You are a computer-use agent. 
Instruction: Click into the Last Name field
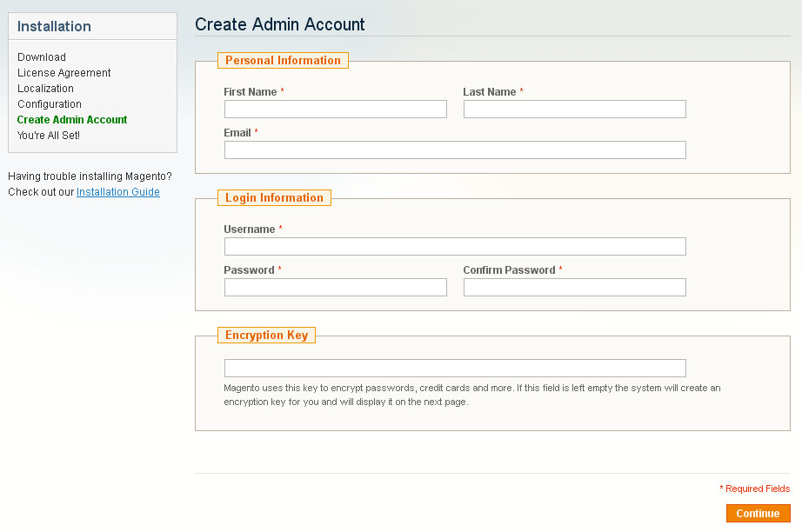pos(574,110)
